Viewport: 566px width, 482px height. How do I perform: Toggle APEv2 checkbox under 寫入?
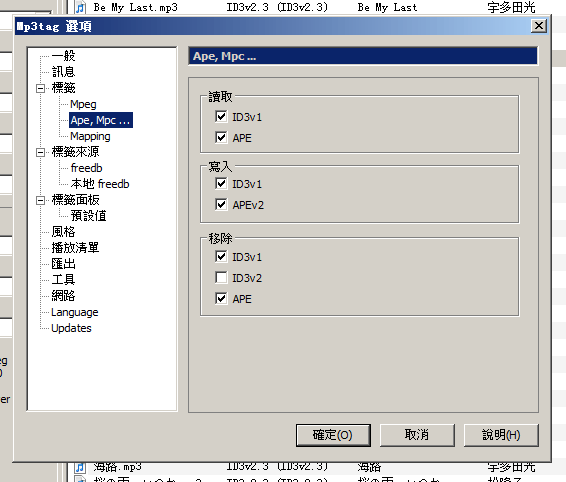221,204
